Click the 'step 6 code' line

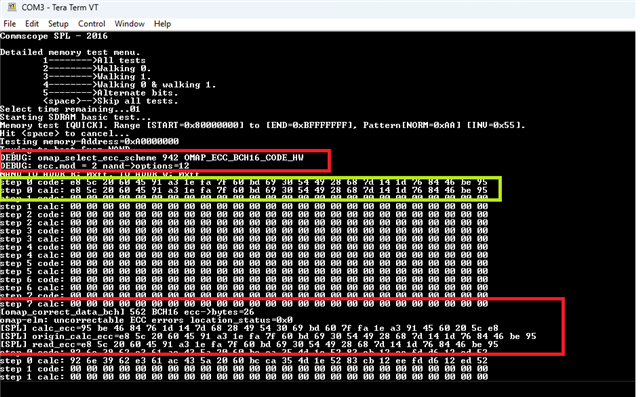click(244, 280)
